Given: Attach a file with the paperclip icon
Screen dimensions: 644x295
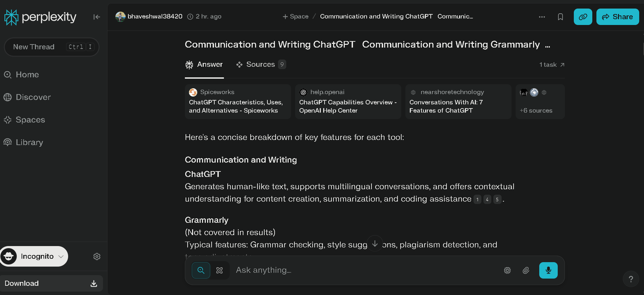Looking at the screenshot, I should 526,270.
